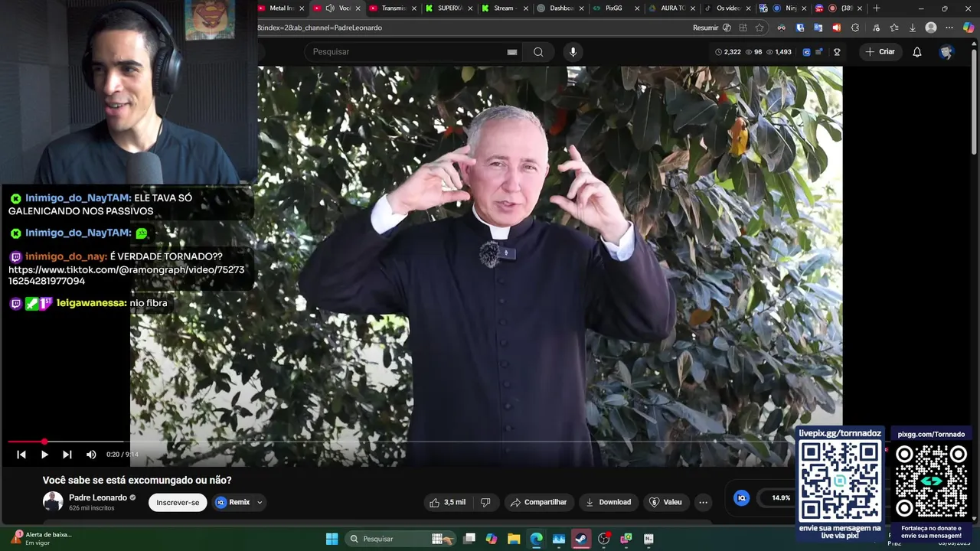Open the browser profile icon
This screenshot has width=980, height=551.
[x=931, y=28]
